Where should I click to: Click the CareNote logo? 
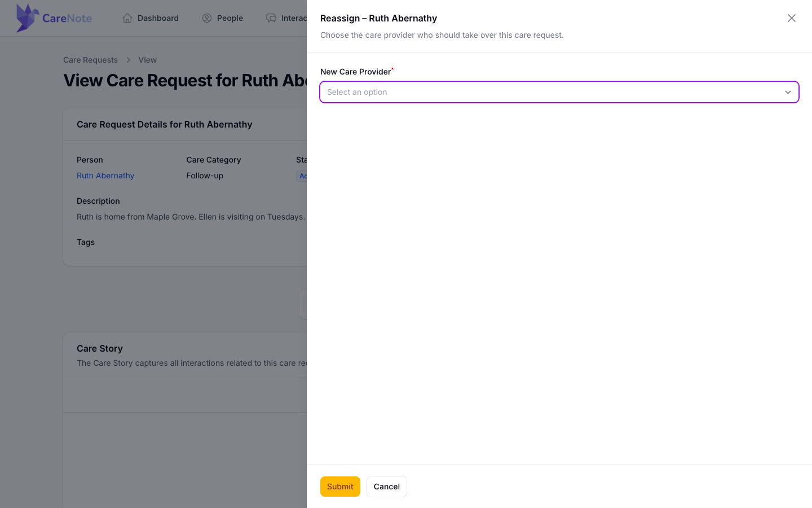(x=54, y=18)
